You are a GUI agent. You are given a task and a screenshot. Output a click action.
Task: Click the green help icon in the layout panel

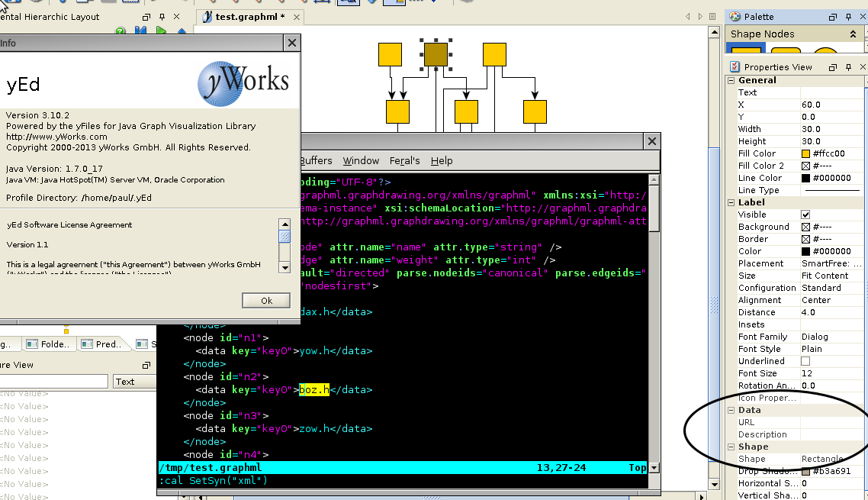point(120,31)
